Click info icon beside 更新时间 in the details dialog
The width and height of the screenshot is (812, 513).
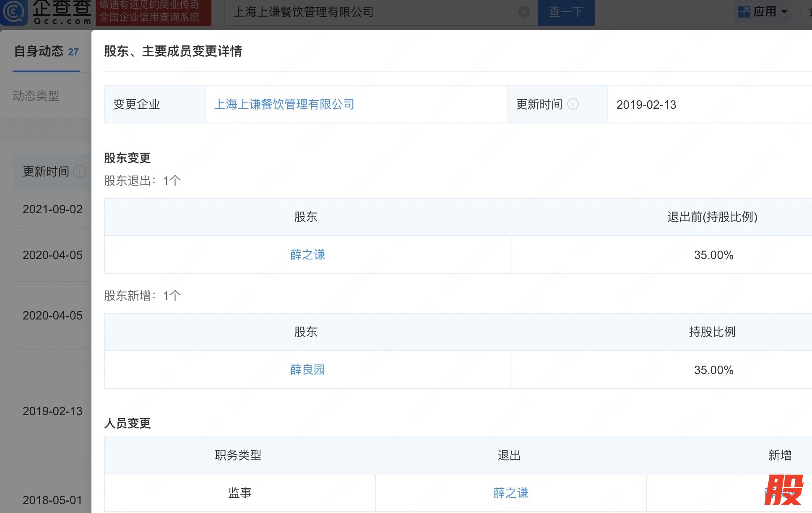(x=573, y=104)
